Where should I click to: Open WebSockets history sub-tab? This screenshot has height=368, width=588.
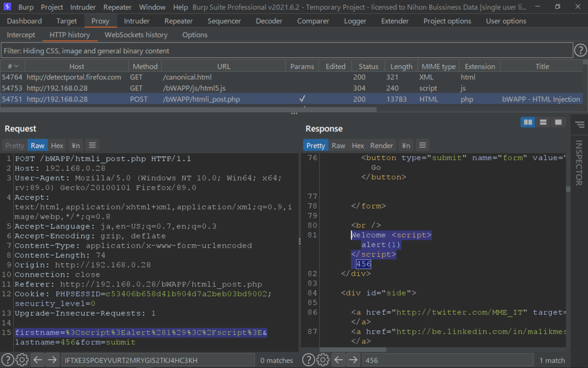click(136, 35)
